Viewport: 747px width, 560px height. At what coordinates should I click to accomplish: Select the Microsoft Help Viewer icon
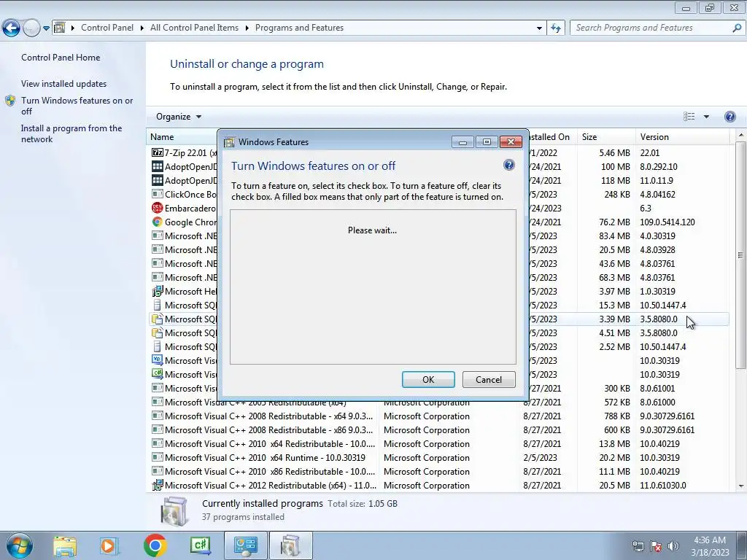(158, 292)
